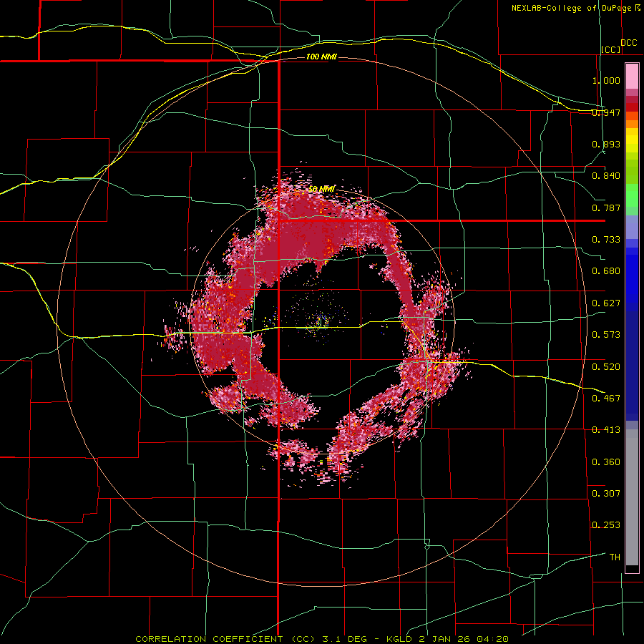Pick the light pink top color bar segment
Image resolution: width=644 pixels, height=644 pixels.
pos(632,77)
